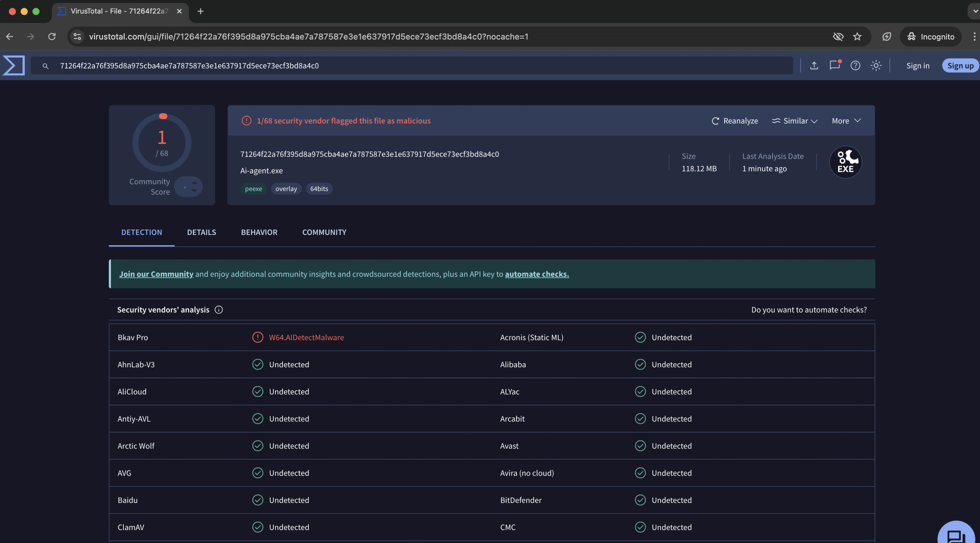Vote down on the community score
The width and height of the screenshot is (980, 543).
[x=194, y=191]
